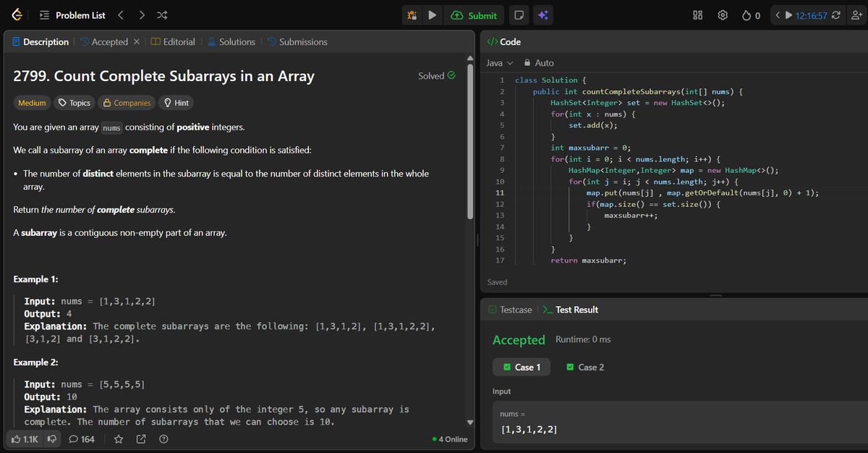Open the 164 comments
Screen dimensions: 868x453
coord(82,439)
